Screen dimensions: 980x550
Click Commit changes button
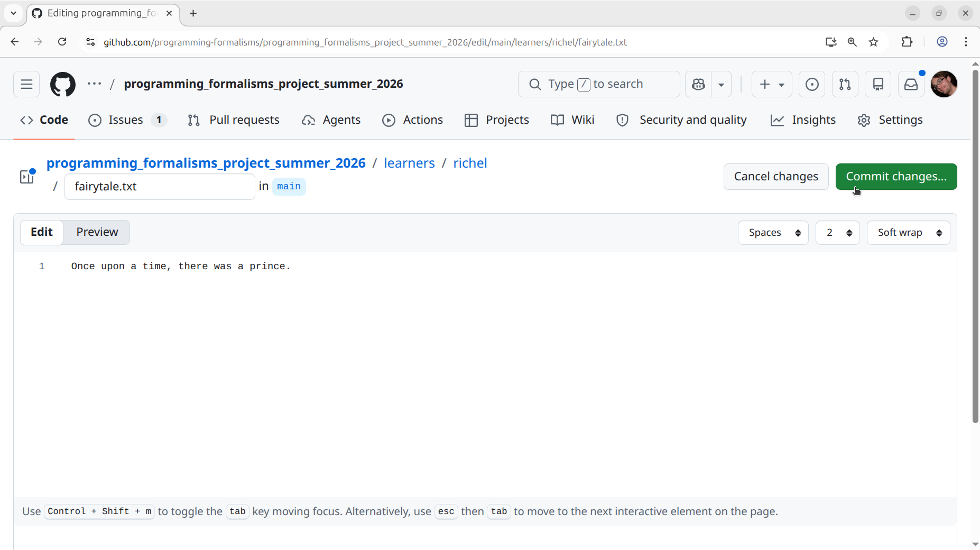[x=896, y=177]
